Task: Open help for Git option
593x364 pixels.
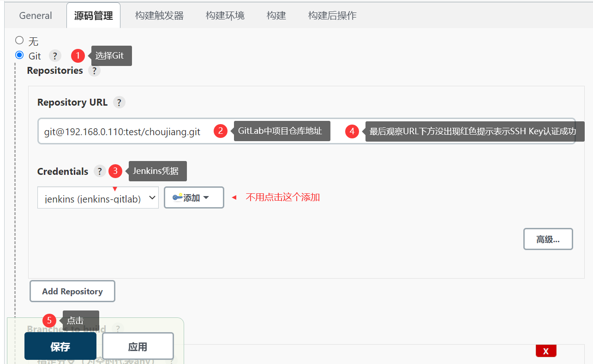Action: point(55,56)
